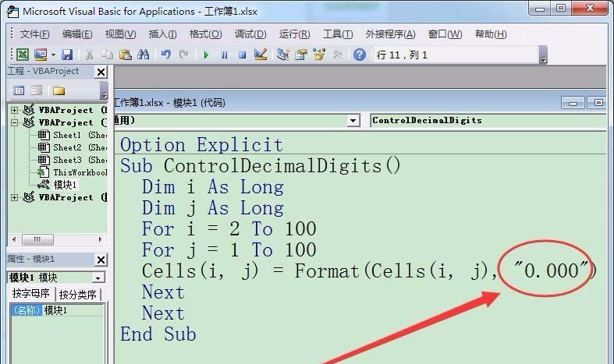Viewport: 614px width, 364px height.
Task: Open Help with the blue question mark icon
Action: pyautogui.click(x=360, y=55)
